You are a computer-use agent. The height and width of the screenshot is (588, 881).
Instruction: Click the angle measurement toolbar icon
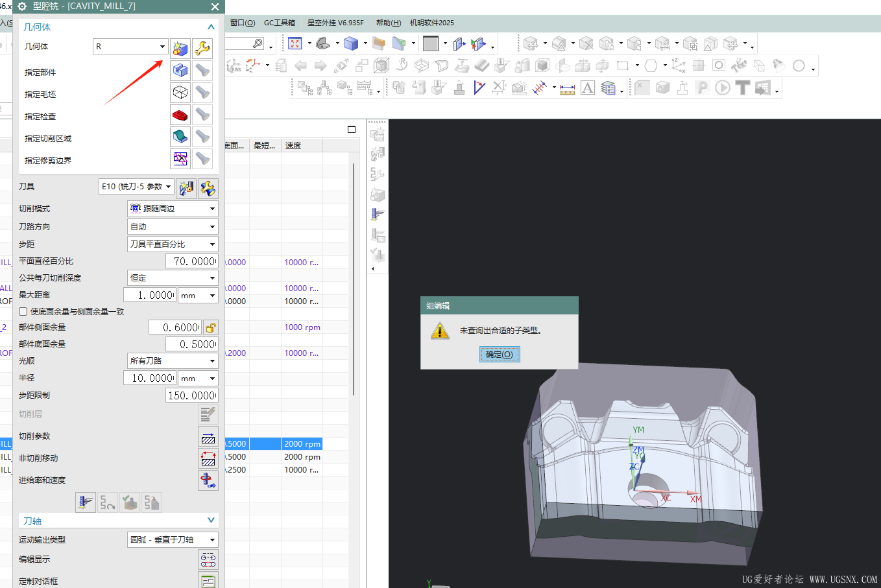coord(479,88)
